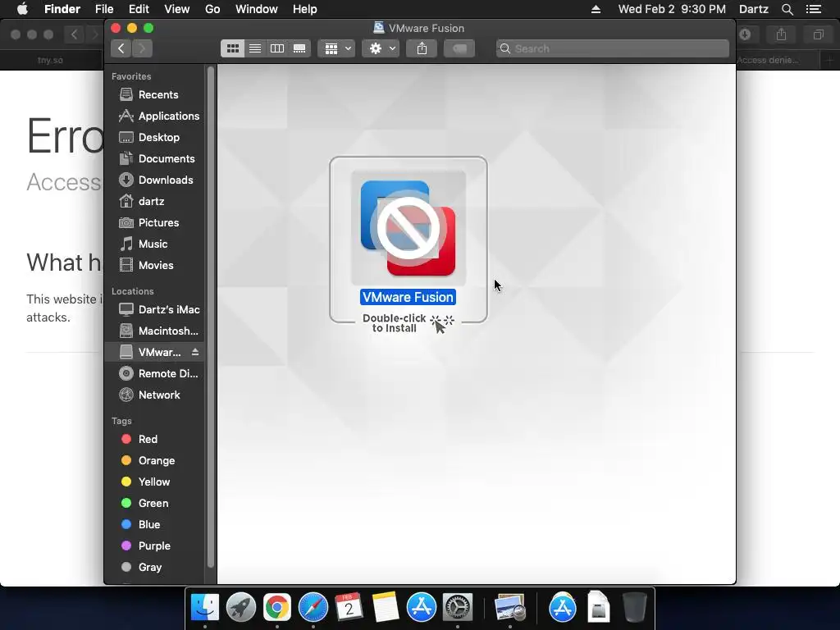
Task: Select Dartz's iMac location
Action: [x=154, y=309]
